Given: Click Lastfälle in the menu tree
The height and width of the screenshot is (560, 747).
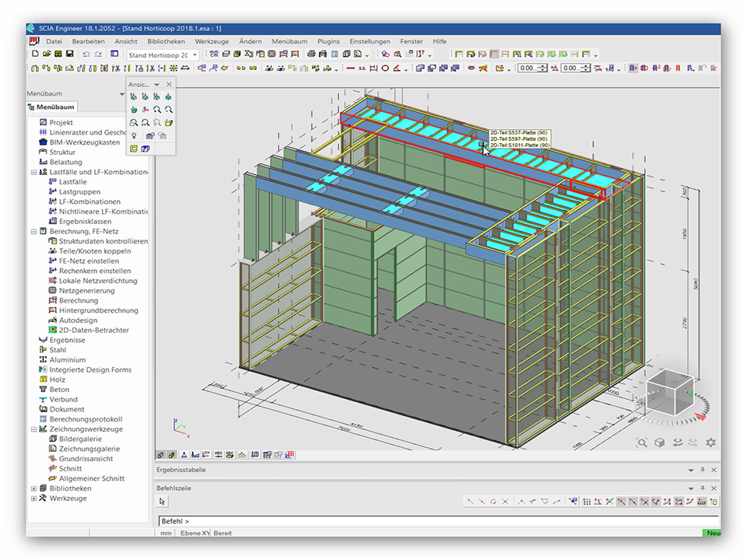Looking at the screenshot, I should [x=72, y=182].
